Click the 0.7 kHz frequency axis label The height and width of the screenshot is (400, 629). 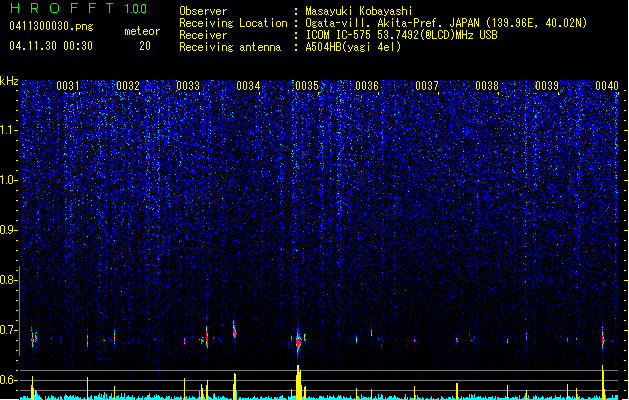(8, 330)
